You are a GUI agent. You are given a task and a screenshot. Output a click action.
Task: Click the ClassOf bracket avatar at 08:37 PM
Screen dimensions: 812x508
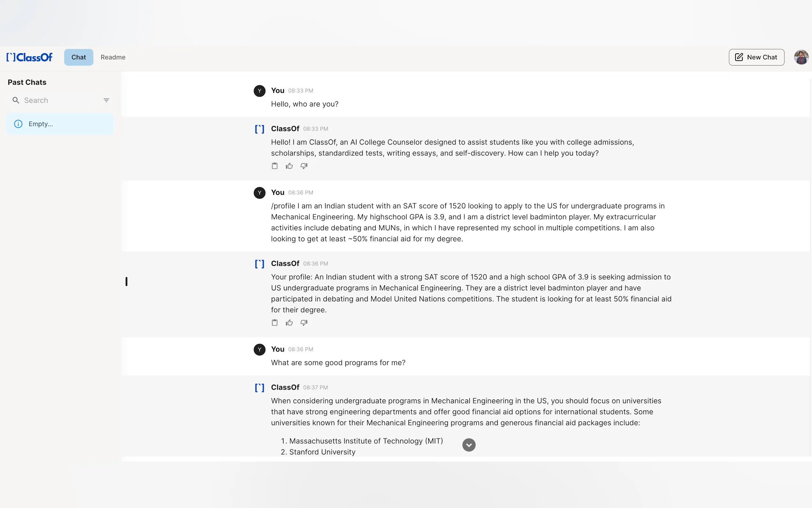(260, 388)
